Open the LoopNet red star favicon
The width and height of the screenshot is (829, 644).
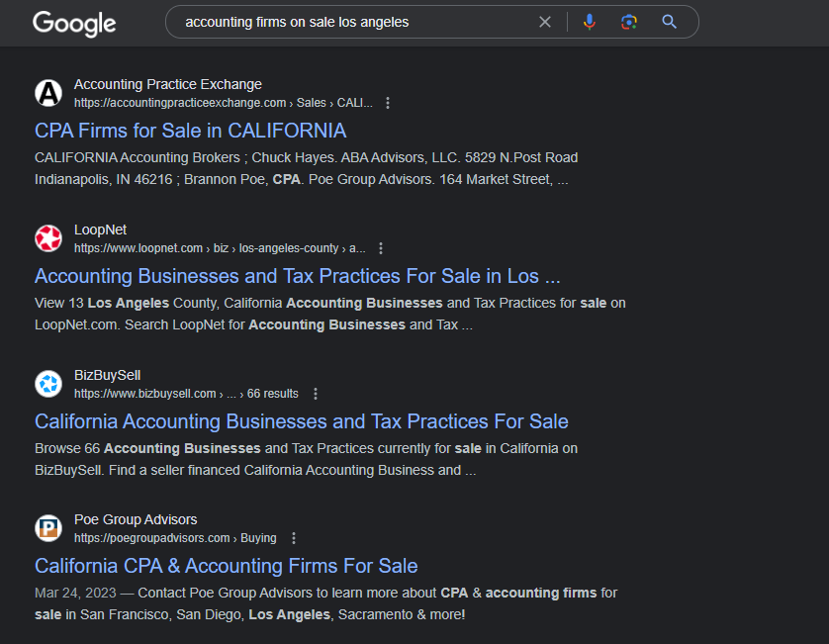[48, 238]
